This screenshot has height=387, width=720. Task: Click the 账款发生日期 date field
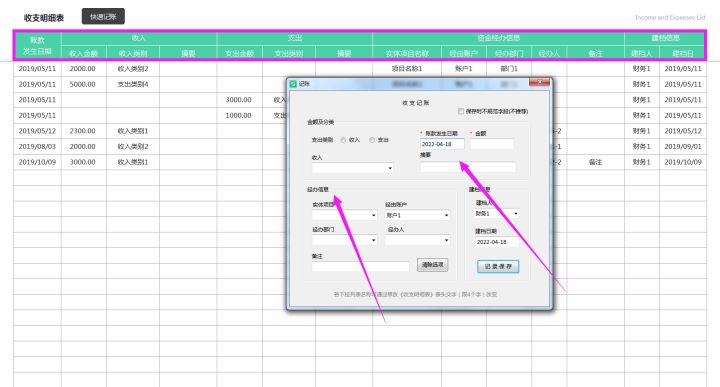(x=442, y=144)
